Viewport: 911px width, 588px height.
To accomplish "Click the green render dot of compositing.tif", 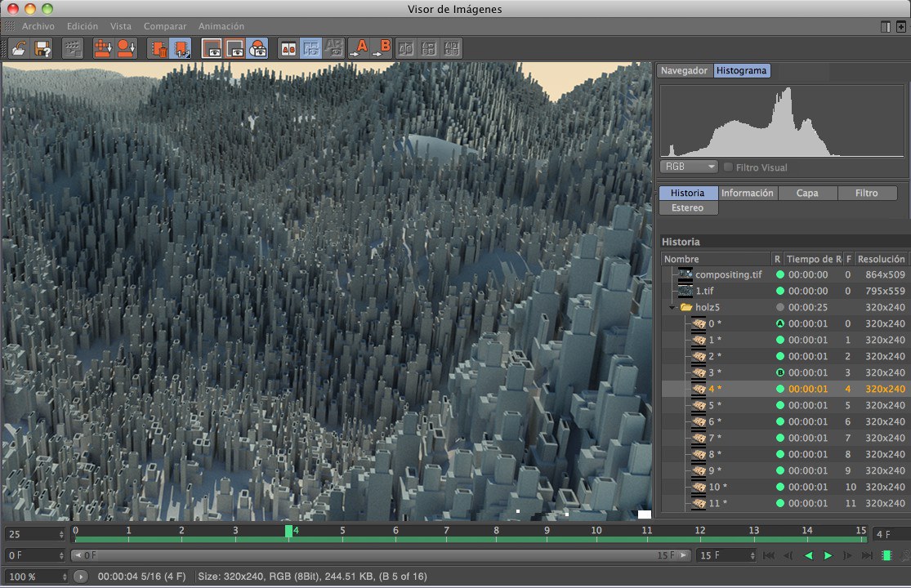I will [x=779, y=275].
